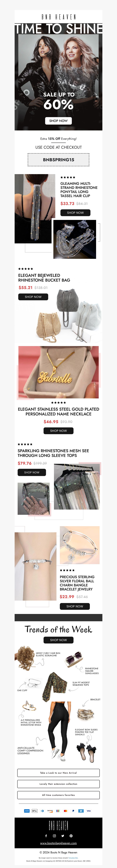Click the BNB Heaven header logo
This screenshot has width=117, height=868.
58,17
